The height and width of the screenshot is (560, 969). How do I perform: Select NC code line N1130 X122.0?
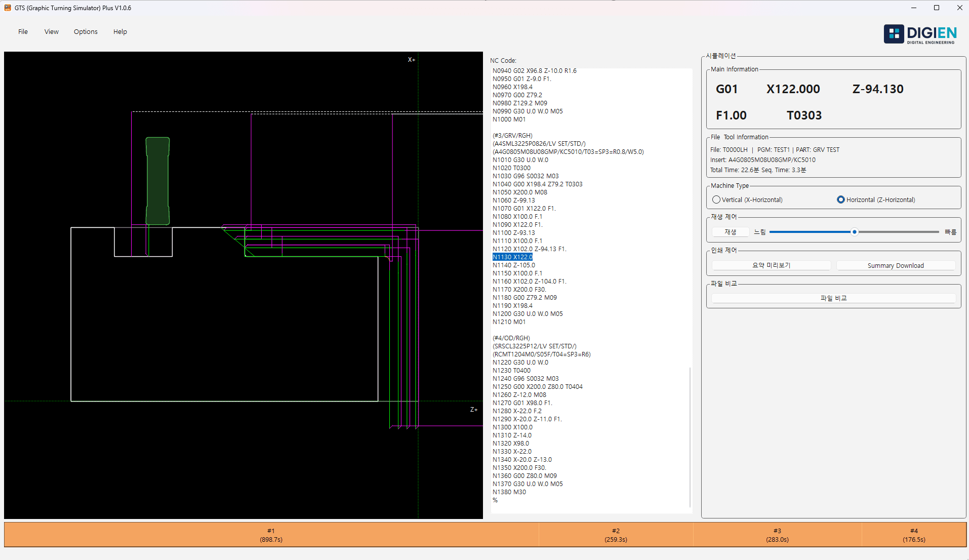pos(512,257)
